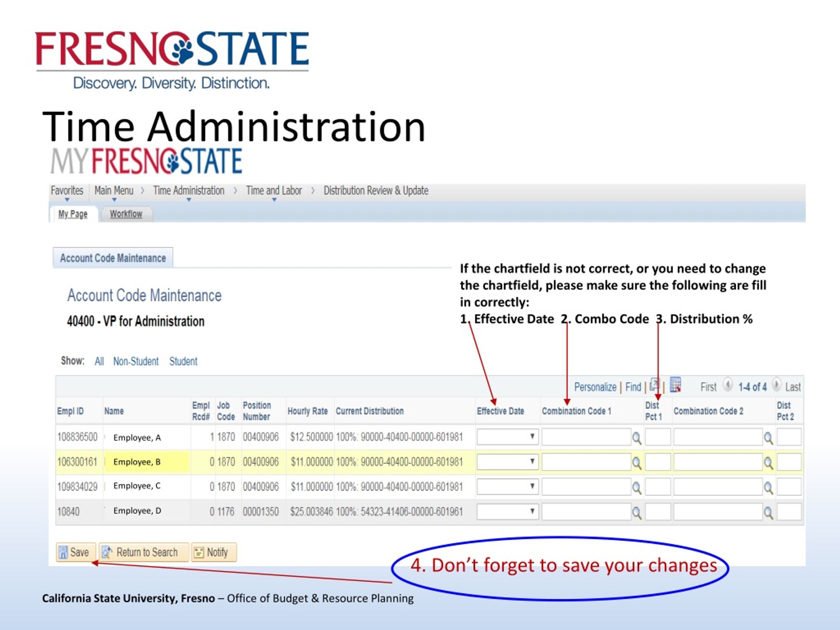
Task: Select Empl ID 108836500 cell
Action: click(x=77, y=437)
